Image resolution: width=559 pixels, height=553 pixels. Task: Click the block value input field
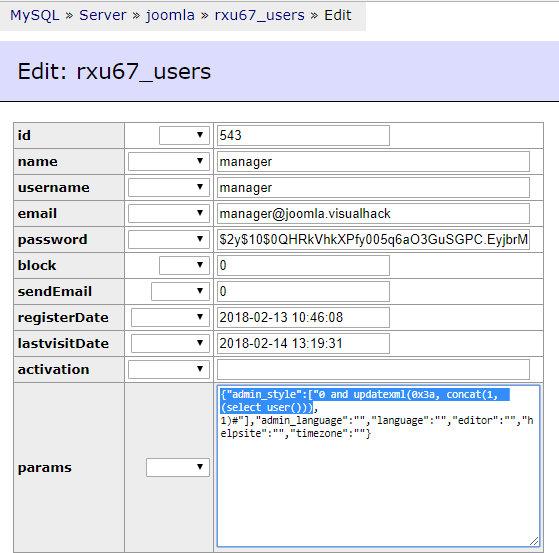tap(303, 265)
